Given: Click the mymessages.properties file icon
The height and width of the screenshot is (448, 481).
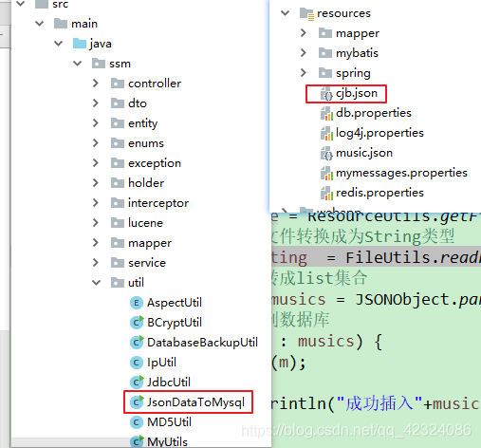Looking at the screenshot, I should click(326, 174).
